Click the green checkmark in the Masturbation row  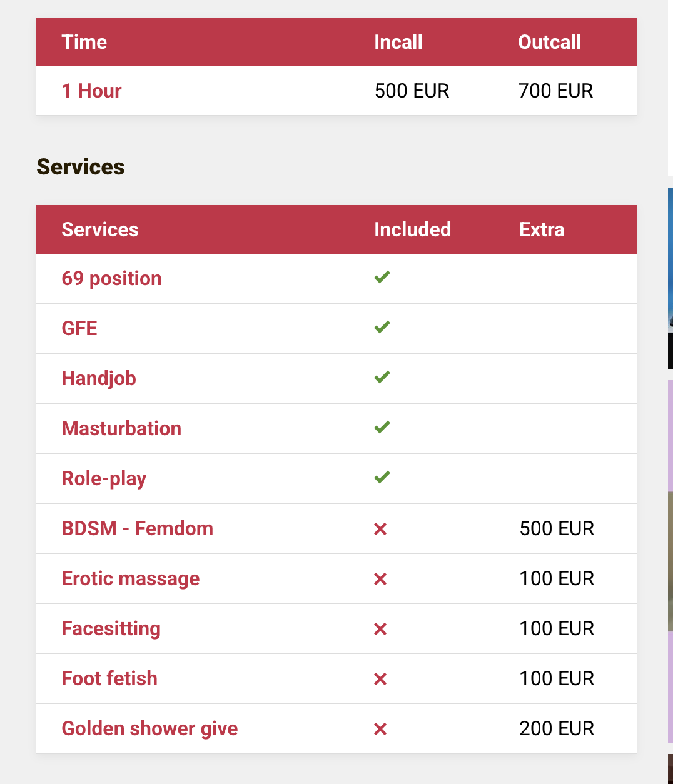382,427
